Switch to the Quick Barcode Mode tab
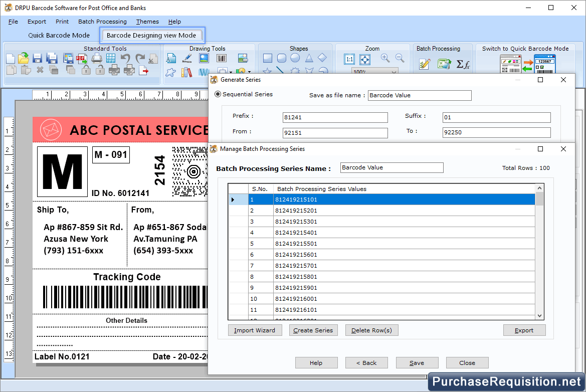The width and height of the screenshot is (586, 392). pos(59,35)
